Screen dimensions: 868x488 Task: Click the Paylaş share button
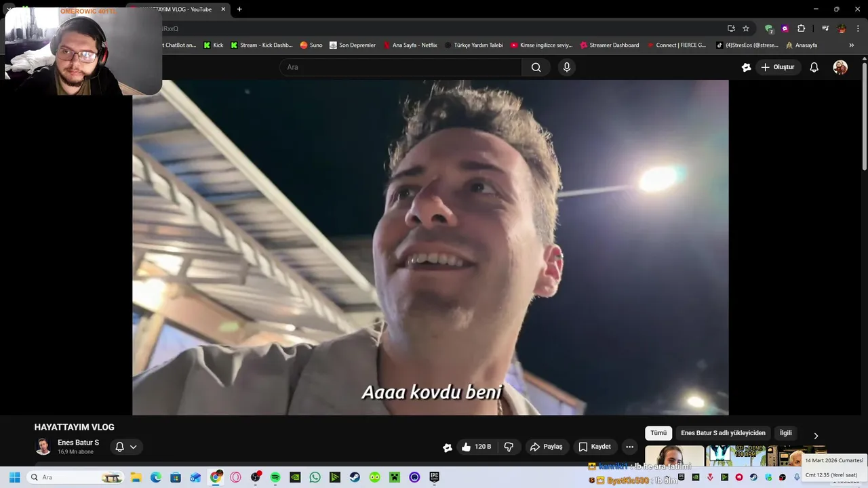click(x=547, y=447)
